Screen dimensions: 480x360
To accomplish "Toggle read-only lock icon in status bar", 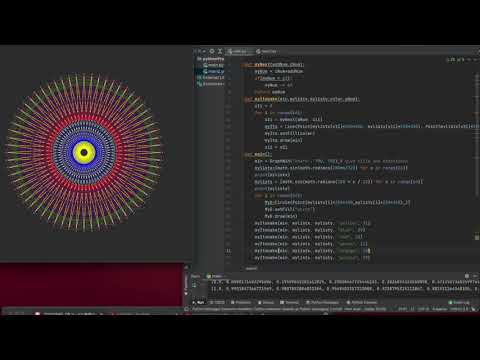I will click(474, 309).
